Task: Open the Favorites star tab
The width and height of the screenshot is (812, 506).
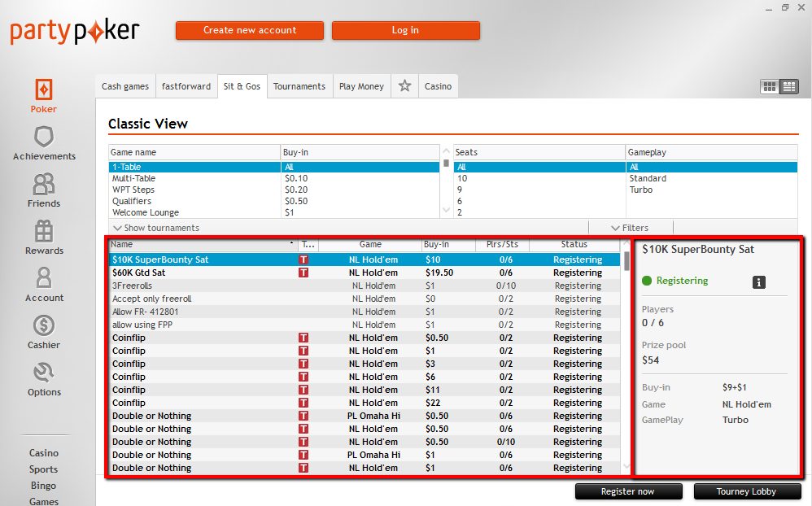Action: point(404,86)
